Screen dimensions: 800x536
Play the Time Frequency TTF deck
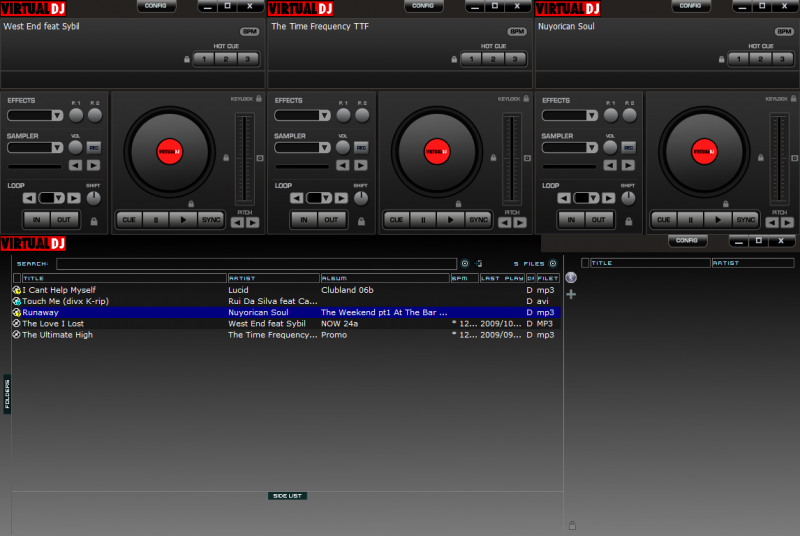coord(451,220)
